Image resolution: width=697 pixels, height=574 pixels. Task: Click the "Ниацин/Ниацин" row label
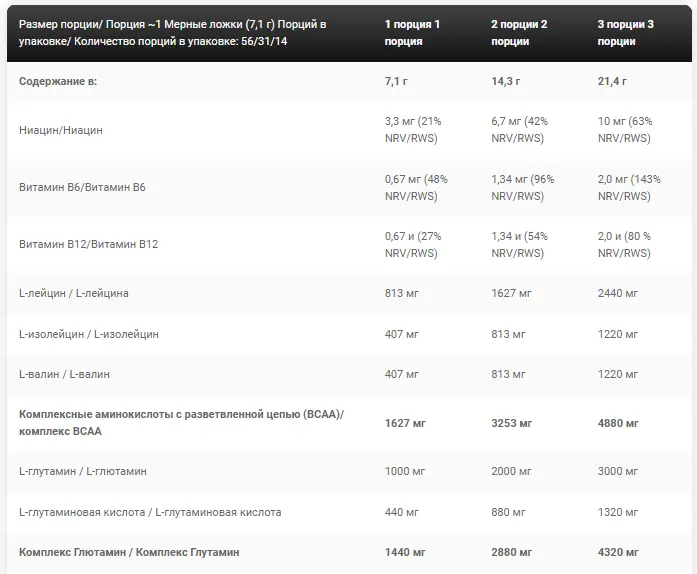point(61,130)
